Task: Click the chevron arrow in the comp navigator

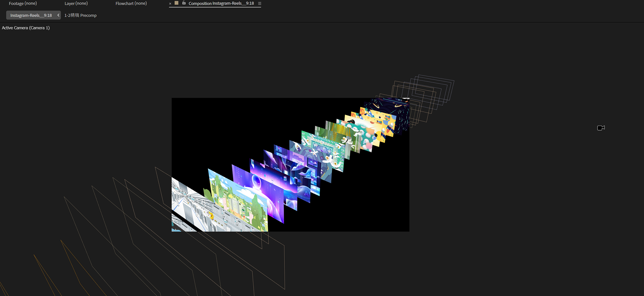Action: tap(58, 15)
